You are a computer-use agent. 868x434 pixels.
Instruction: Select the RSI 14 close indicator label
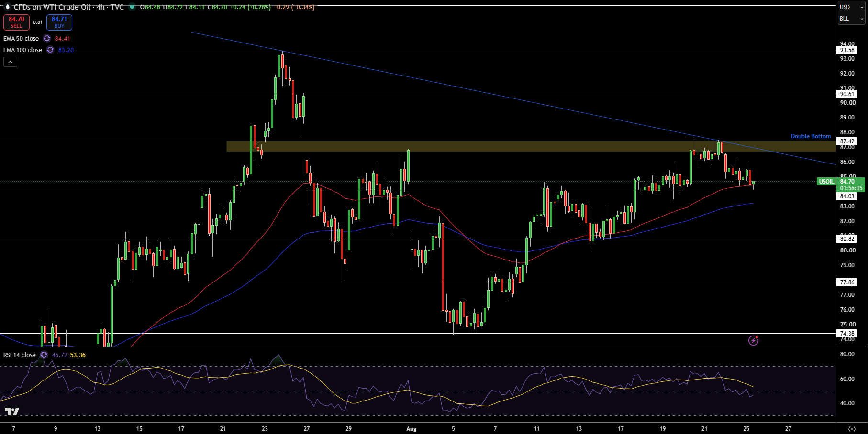click(x=20, y=355)
